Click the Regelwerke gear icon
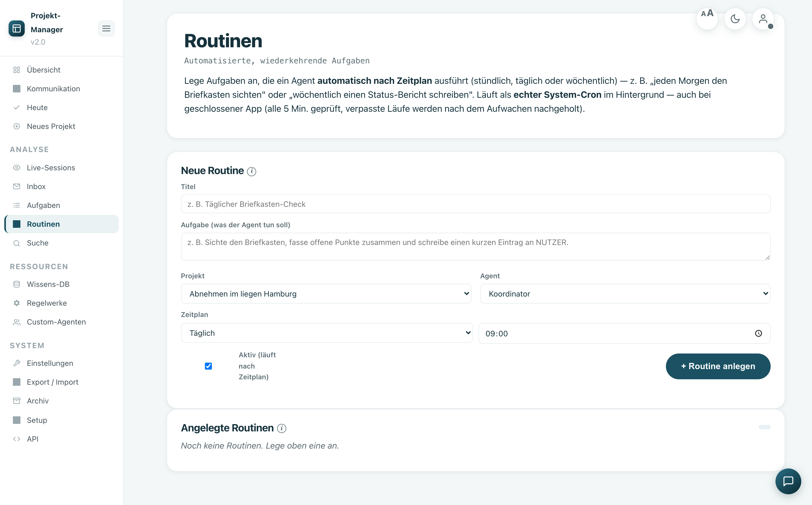812x505 pixels. pyautogui.click(x=17, y=303)
